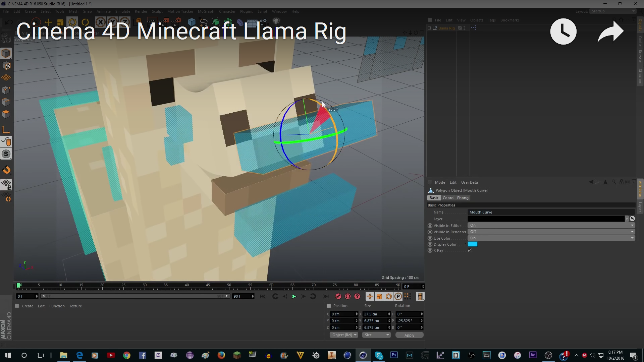644x362 pixels.
Task: Switch to Coord. tab
Action: point(448,198)
